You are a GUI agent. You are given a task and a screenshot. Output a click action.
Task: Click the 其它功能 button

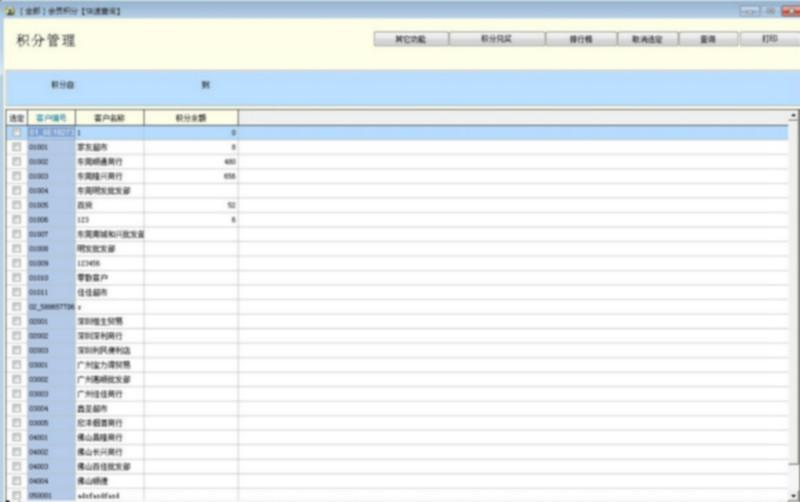point(410,39)
